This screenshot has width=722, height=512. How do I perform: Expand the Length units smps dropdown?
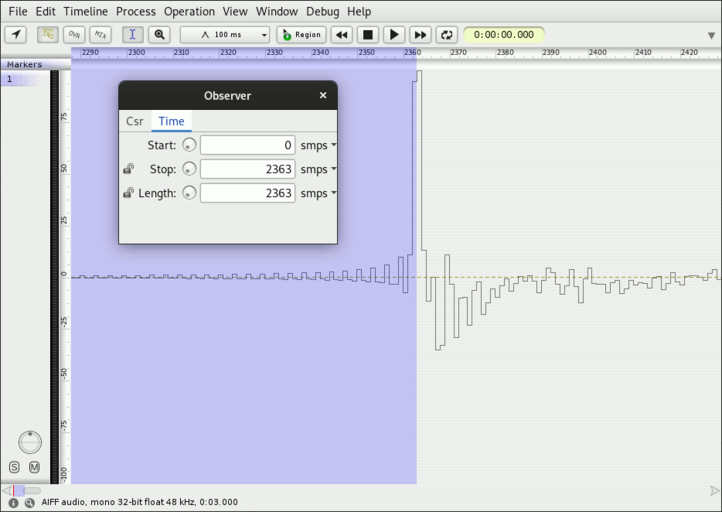coord(318,193)
